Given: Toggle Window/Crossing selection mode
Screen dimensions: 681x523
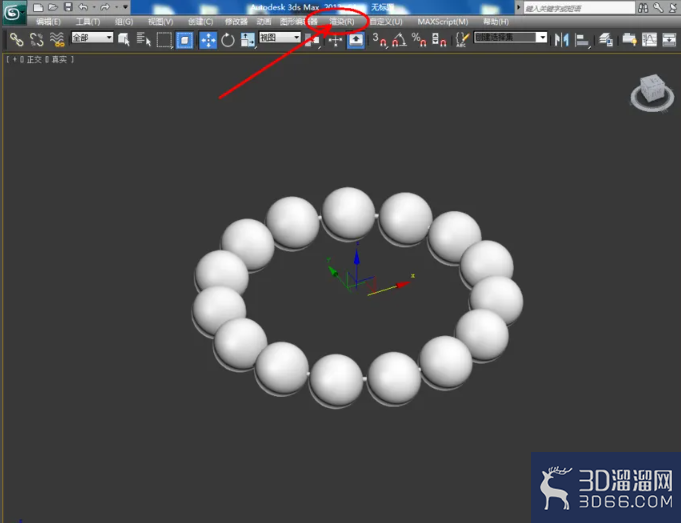Looking at the screenshot, I should [185, 40].
